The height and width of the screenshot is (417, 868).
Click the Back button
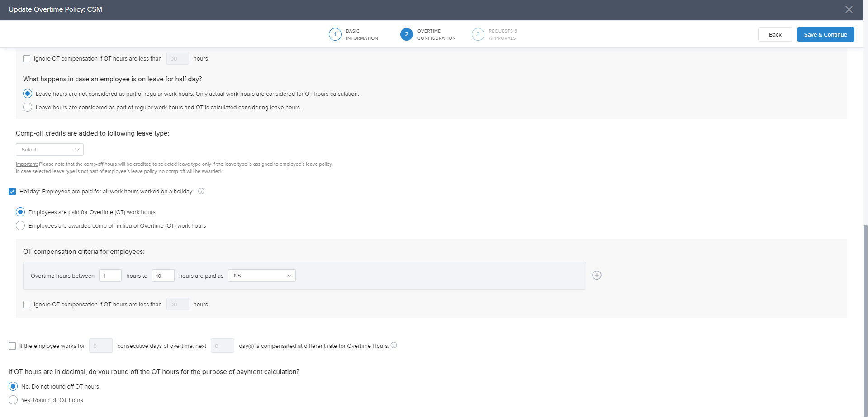(x=775, y=34)
